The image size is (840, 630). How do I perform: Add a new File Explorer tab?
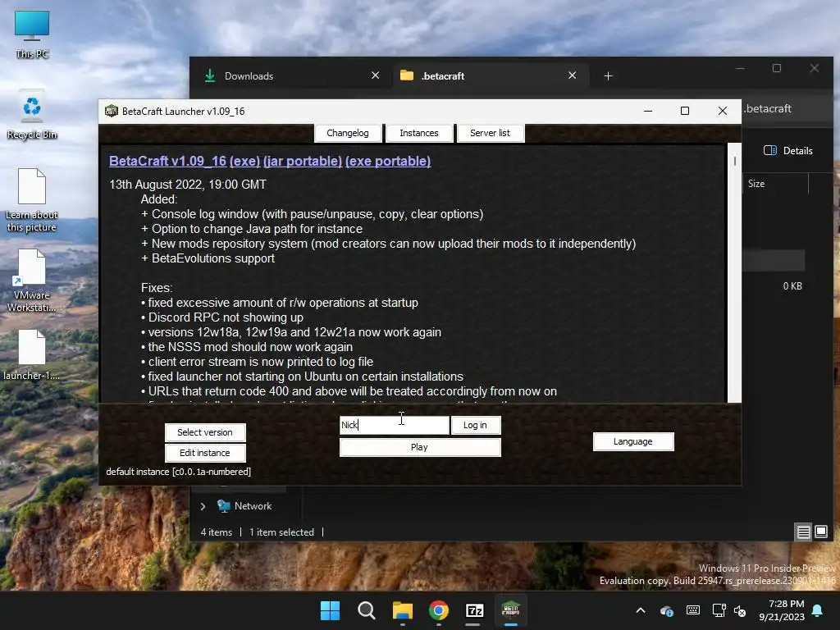pyautogui.click(x=608, y=76)
